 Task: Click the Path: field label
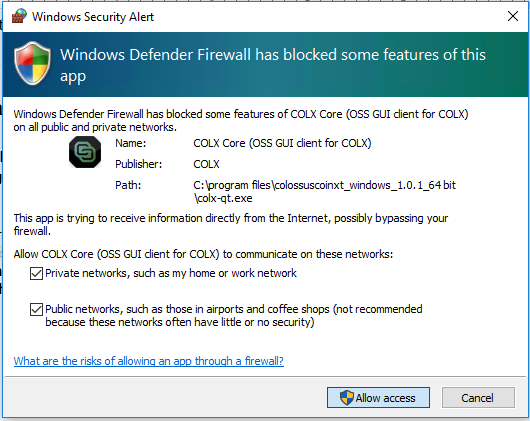pyautogui.click(x=128, y=185)
